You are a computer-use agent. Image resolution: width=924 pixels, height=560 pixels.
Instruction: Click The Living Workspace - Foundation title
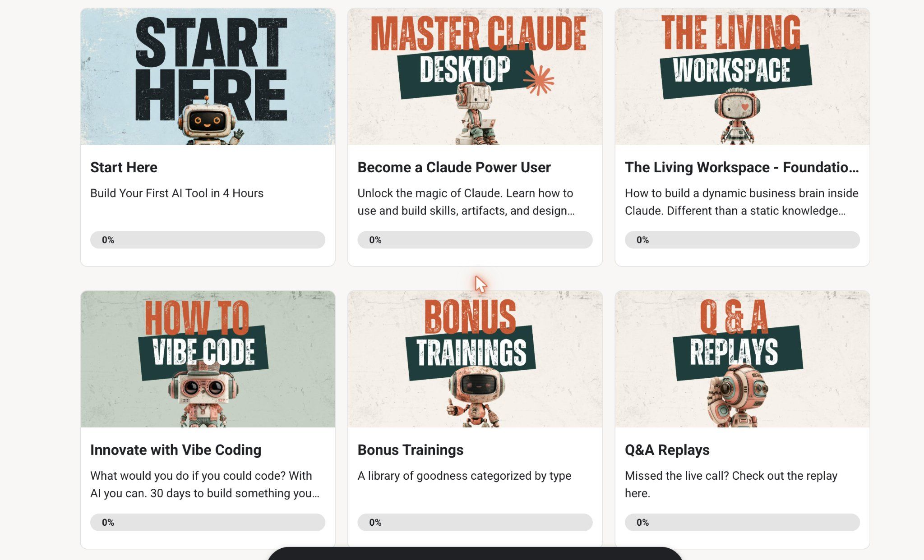click(x=742, y=167)
